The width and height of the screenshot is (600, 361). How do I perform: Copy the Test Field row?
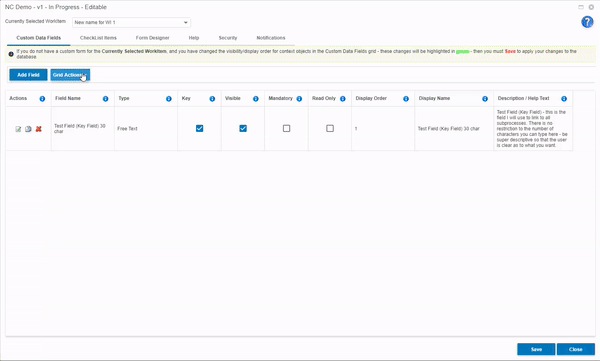pos(28,129)
